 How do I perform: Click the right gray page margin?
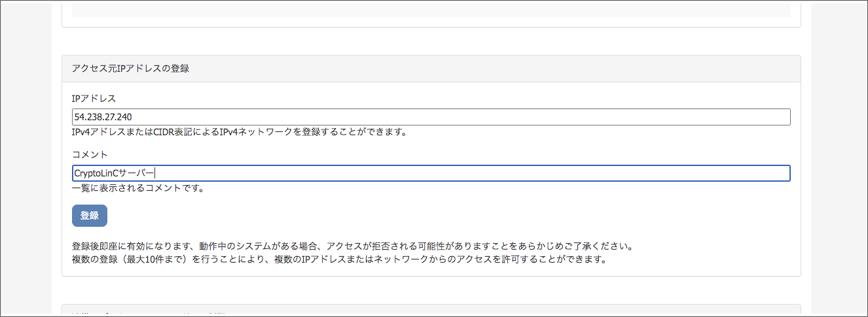838,158
